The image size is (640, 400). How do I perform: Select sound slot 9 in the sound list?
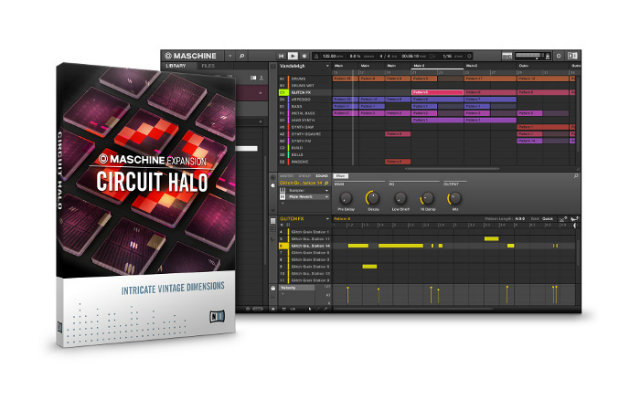304,267
